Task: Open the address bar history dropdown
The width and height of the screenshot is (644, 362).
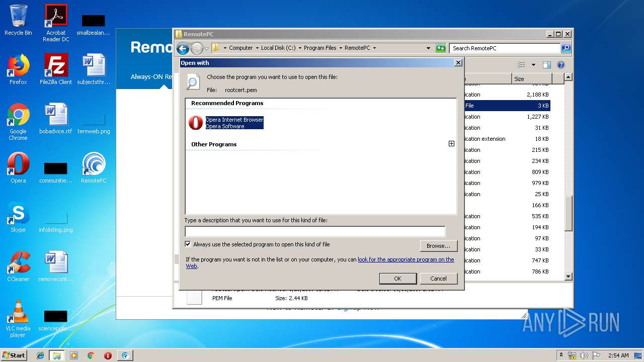Action: tap(428, 48)
